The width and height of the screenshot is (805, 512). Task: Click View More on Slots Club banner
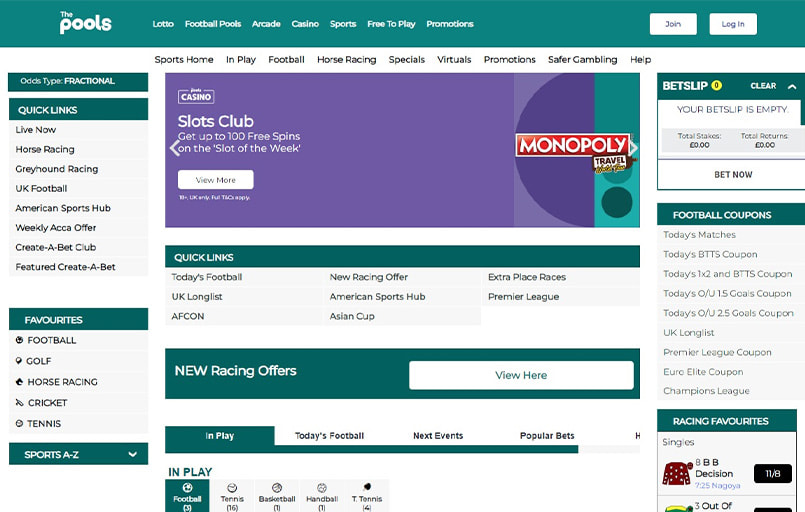pos(216,180)
